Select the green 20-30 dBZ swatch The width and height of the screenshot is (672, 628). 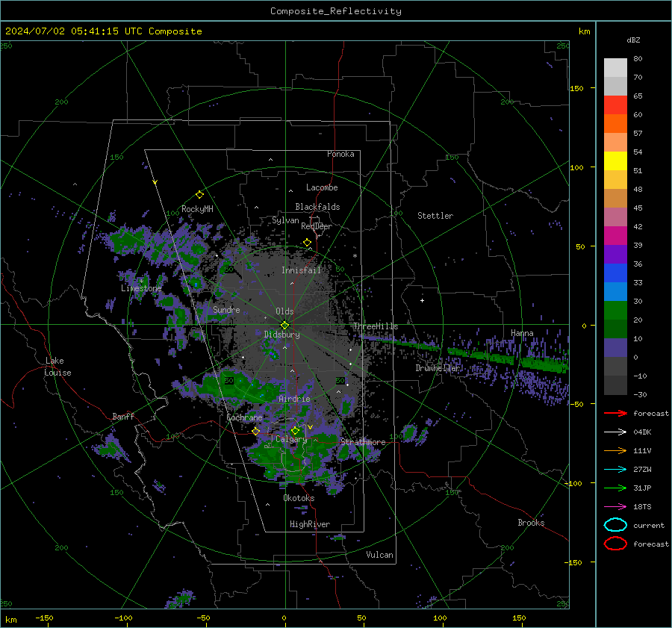(615, 311)
